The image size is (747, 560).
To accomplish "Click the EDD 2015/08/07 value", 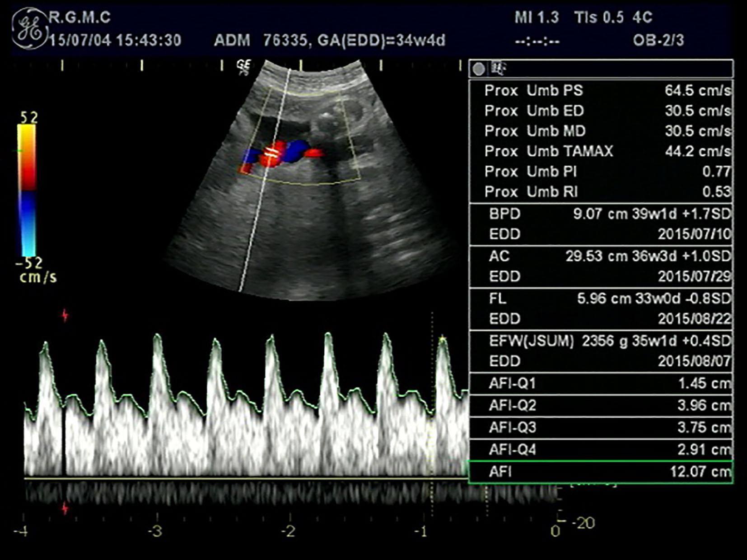I will pyautogui.click(x=694, y=361).
